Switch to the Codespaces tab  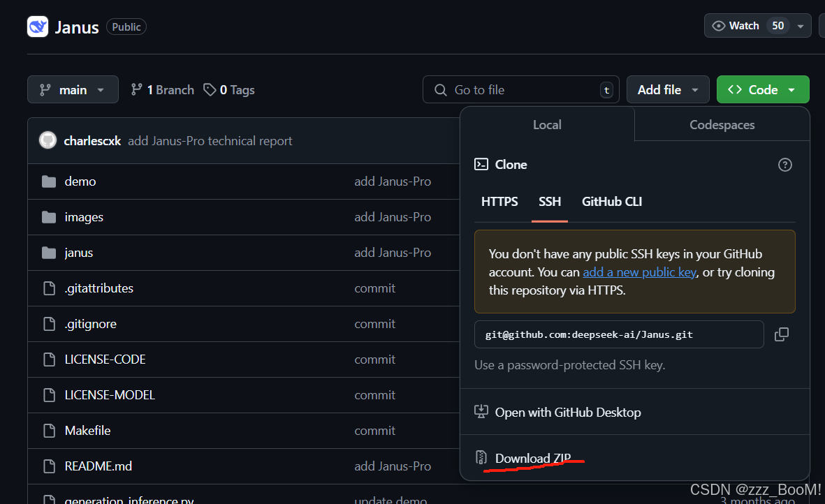[722, 124]
